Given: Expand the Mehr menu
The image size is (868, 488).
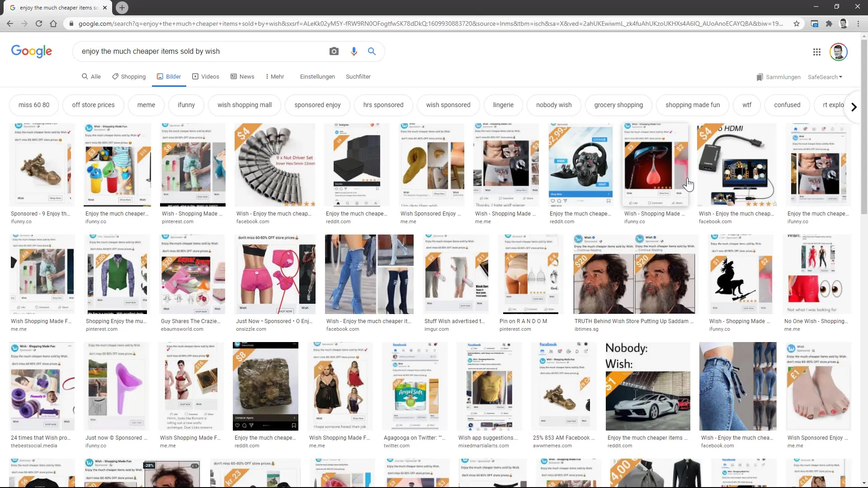Looking at the screenshot, I should click(275, 77).
